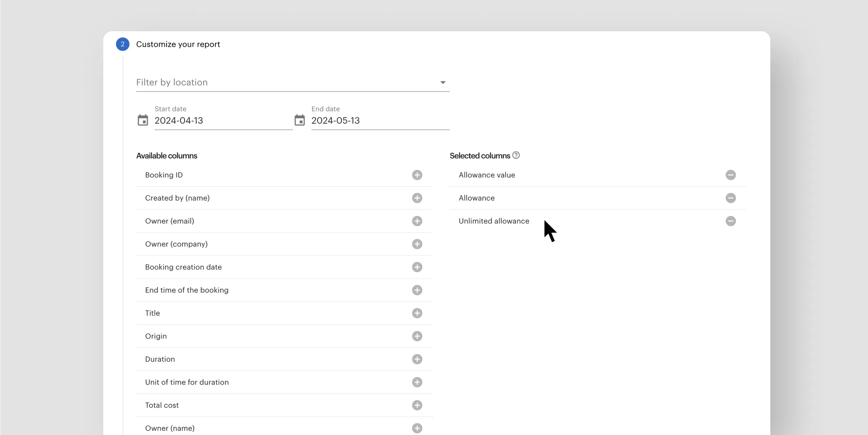Screen dimensions: 868x435
Task: Select the Booking ID row text
Action: [164, 175]
